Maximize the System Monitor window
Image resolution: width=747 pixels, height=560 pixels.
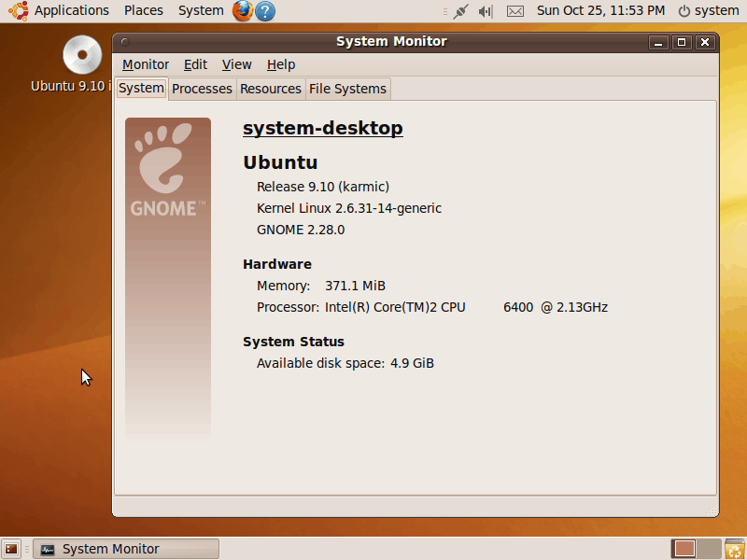pos(682,42)
